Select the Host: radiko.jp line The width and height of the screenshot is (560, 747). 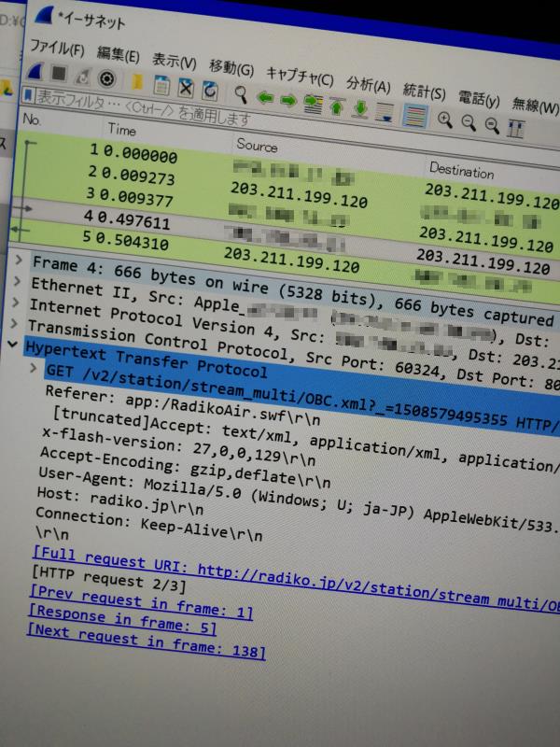[120, 500]
